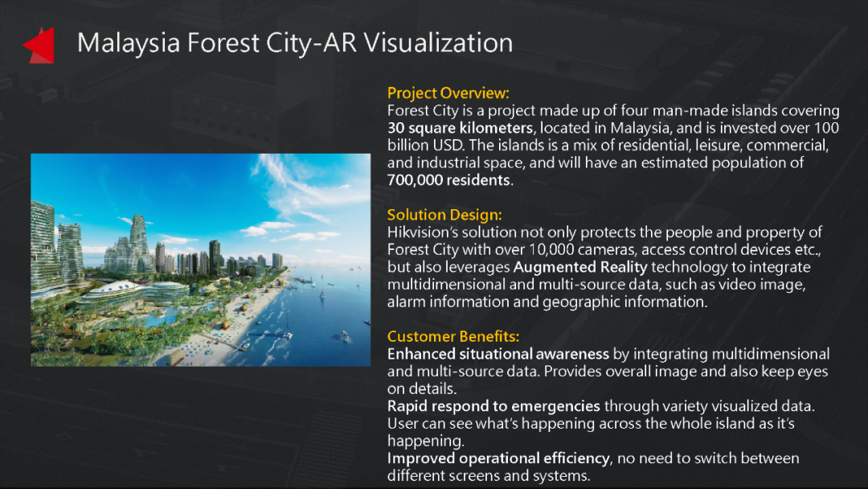Click the red arrow logo icon

tap(39, 45)
